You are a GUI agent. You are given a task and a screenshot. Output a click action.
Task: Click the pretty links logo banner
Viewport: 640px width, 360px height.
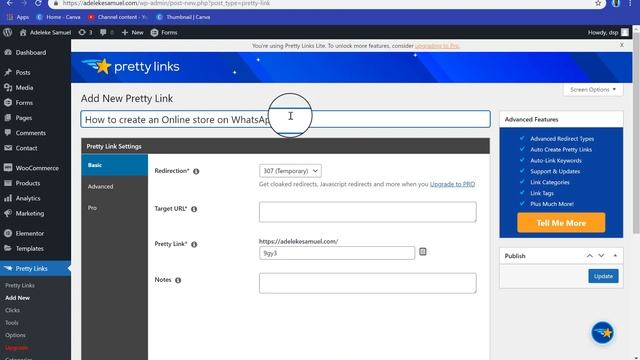131,67
